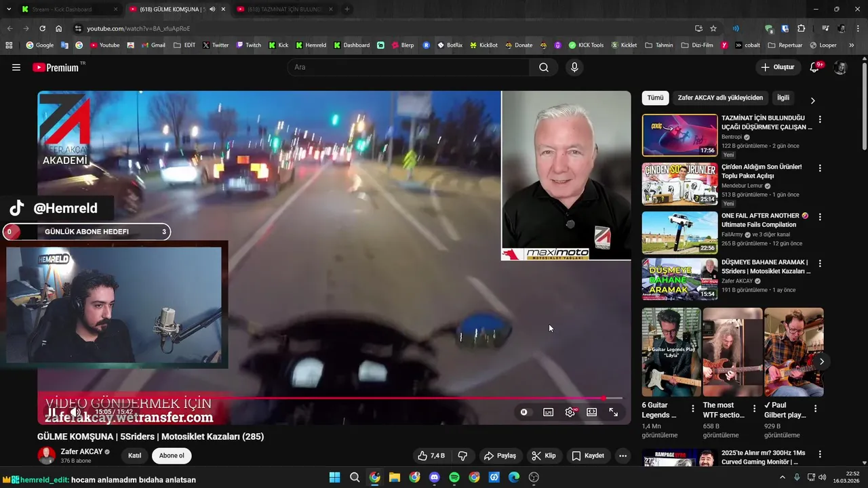
Task: Show more filter chips with right arrow
Action: pyautogui.click(x=812, y=100)
